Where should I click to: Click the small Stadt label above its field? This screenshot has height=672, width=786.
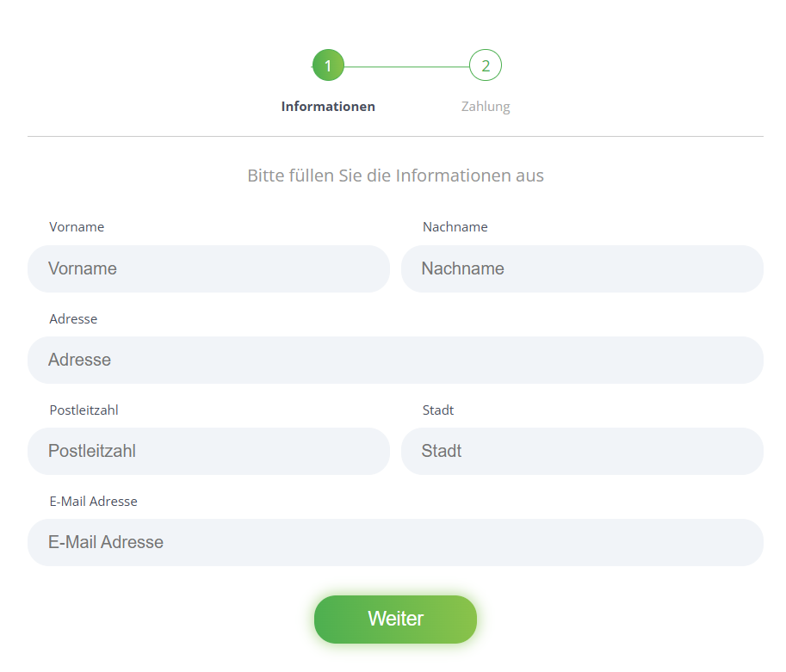coord(437,410)
